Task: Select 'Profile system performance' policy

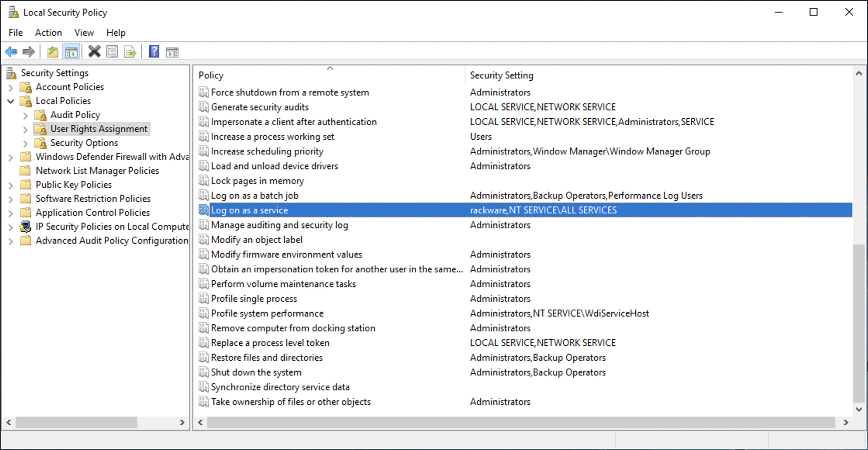Action: point(267,313)
